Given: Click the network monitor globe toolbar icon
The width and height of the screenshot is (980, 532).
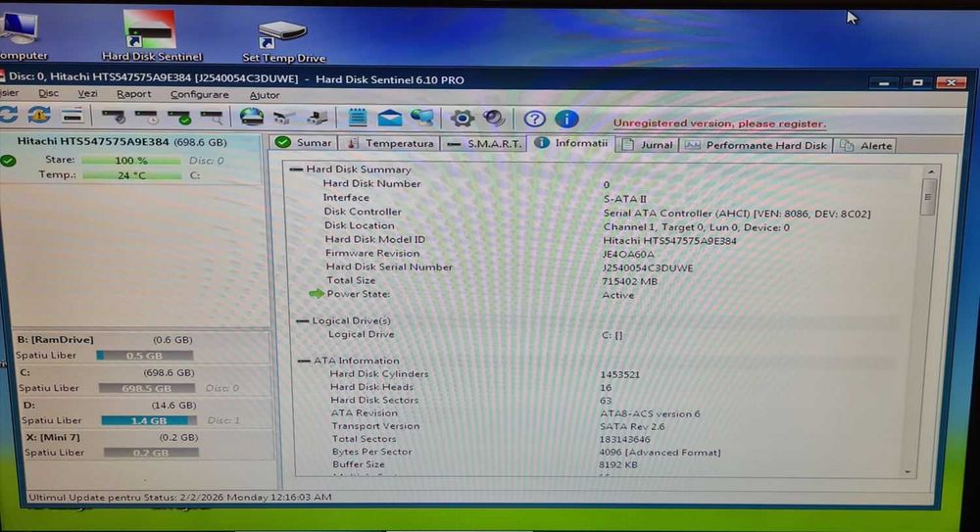Looking at the screenshot, I should [421, 118].
